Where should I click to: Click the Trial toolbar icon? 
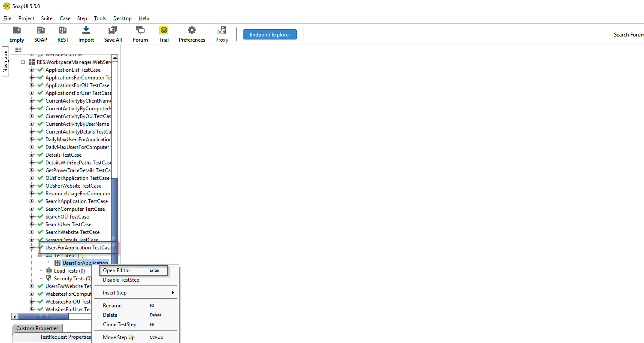[x=164, y=34]
